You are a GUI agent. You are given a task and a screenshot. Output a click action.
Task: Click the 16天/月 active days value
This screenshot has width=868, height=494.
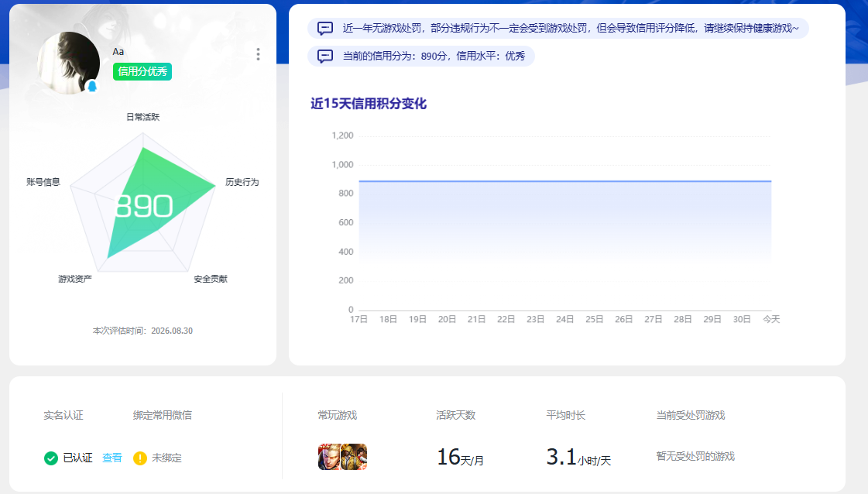[x=460, y=458]
